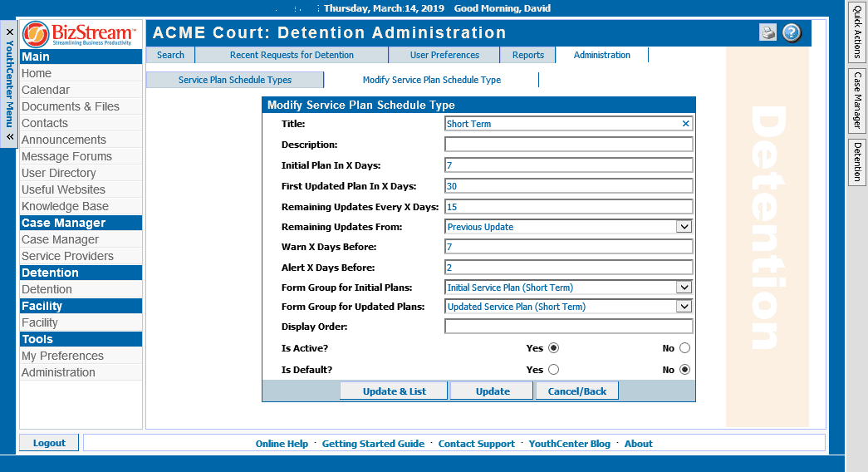This screenshot has height=472, width=868.
Task: Open Form Group for Initial Plans dropdown
Action: (x=684, y=288)
